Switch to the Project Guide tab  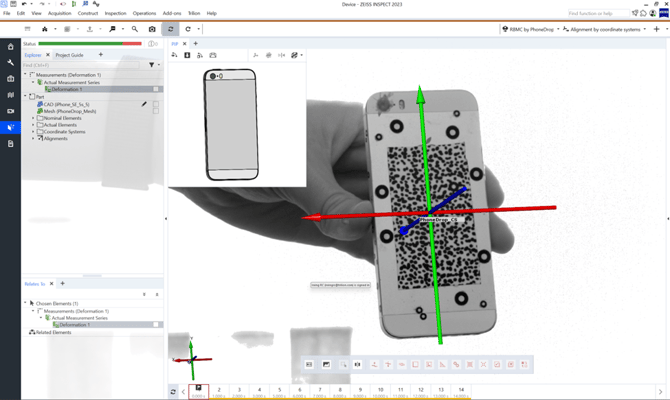point(69,55)
